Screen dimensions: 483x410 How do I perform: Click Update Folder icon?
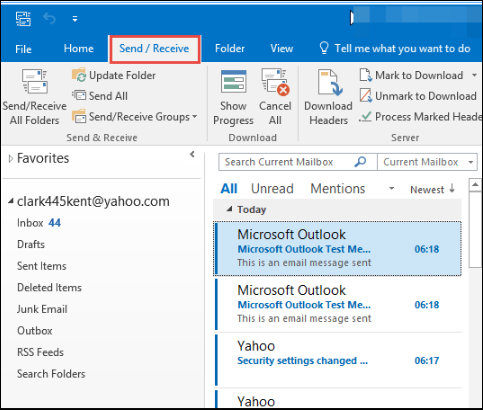coord(79,75)
